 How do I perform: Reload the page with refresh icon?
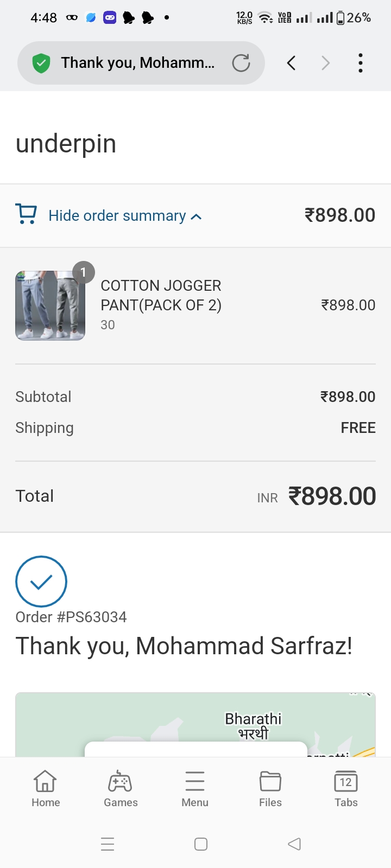[x=241, y=63]
